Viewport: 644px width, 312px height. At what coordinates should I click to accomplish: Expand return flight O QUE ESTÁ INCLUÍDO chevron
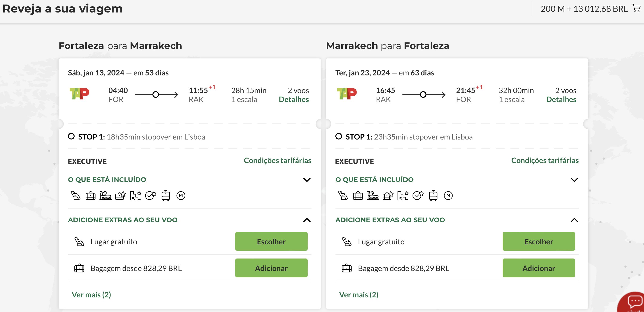[x=574, y=180]
